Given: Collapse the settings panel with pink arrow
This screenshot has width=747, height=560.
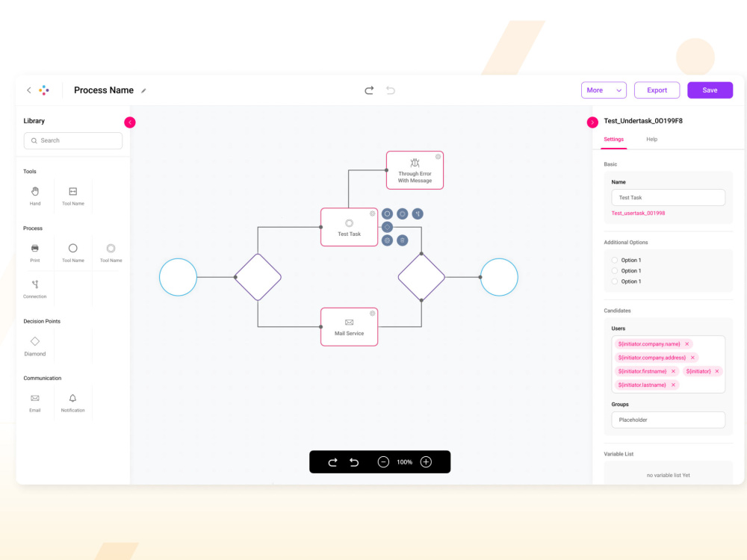Looking at the screenshot, I should point(592,122).
